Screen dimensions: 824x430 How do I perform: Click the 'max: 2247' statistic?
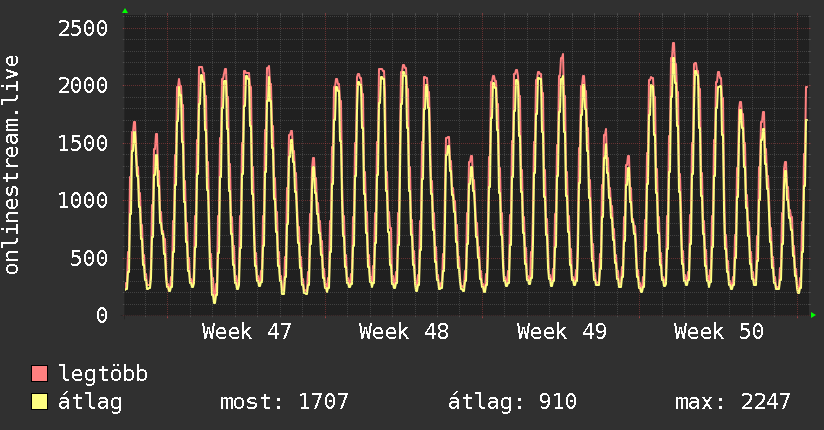(733, 402)
